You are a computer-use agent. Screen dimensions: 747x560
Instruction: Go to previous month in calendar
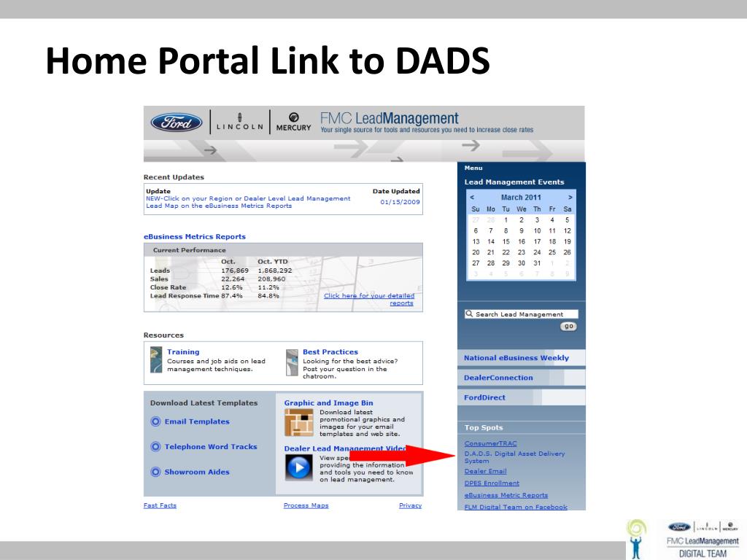tap(472, 197)
